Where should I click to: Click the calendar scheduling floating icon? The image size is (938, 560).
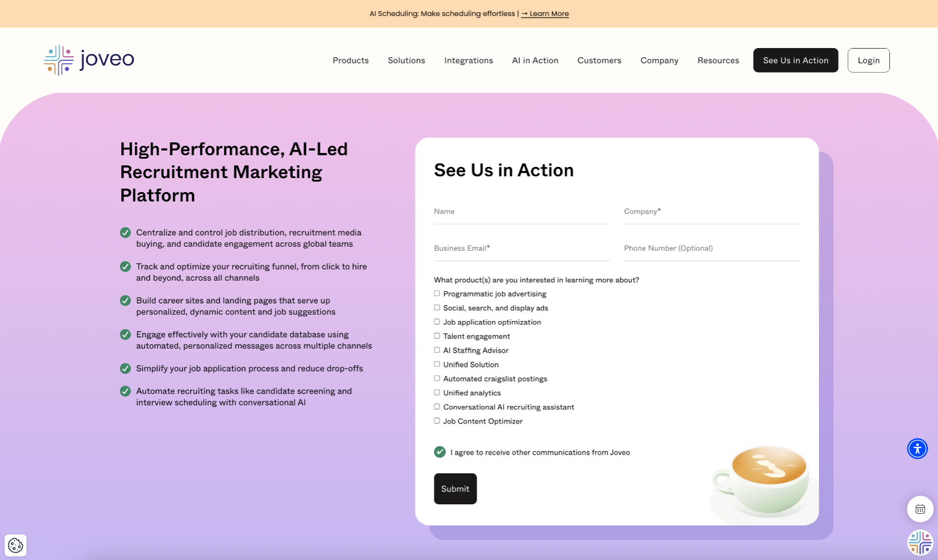click(x=920, y=509)
